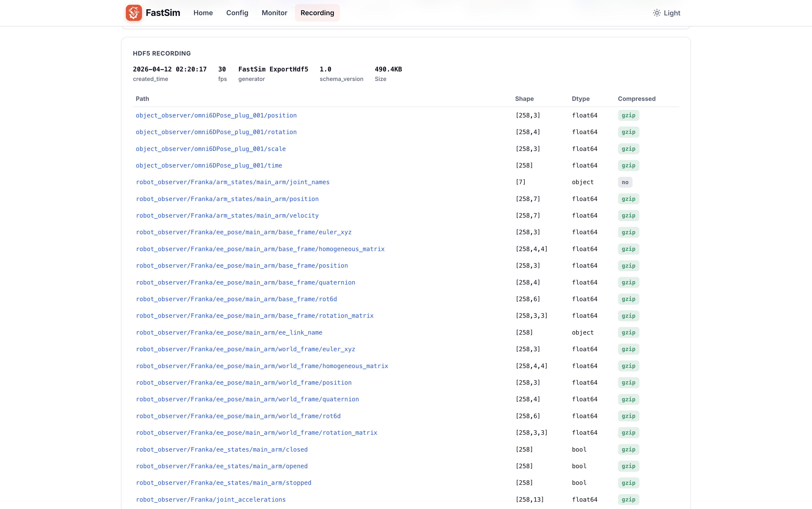This screenshot has width=812, height=509.
Task: Toggle the Light theme button
Action: click(666, 13)
